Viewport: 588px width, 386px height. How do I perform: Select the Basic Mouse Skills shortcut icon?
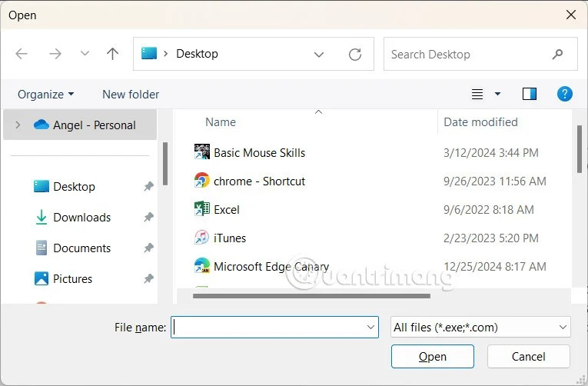coord(201,152)
